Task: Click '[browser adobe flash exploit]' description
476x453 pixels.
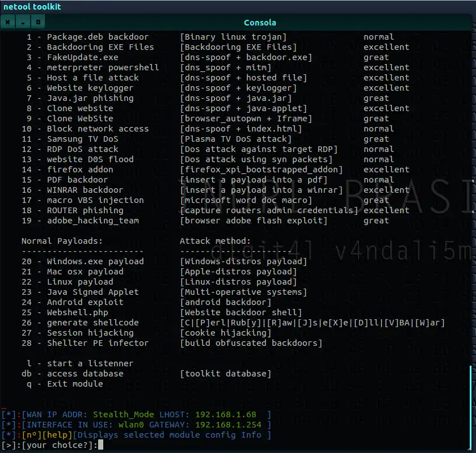Action: (x=254, y=221)
